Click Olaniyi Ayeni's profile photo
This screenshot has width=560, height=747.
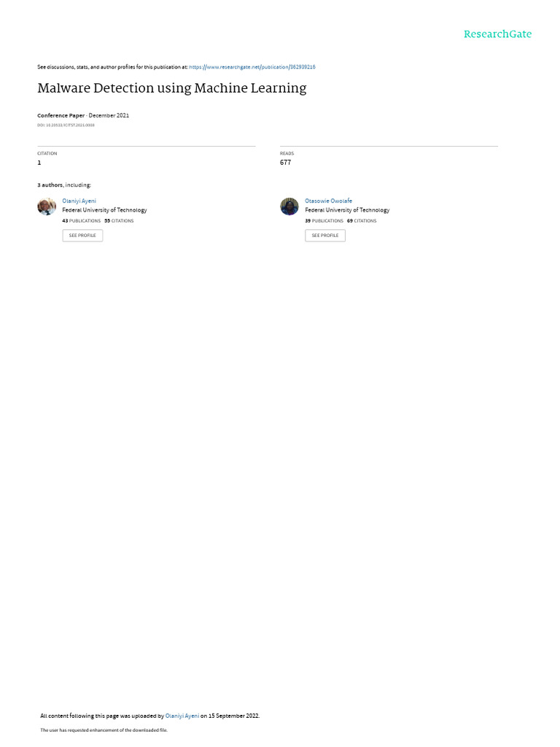[x=47, y=206]
